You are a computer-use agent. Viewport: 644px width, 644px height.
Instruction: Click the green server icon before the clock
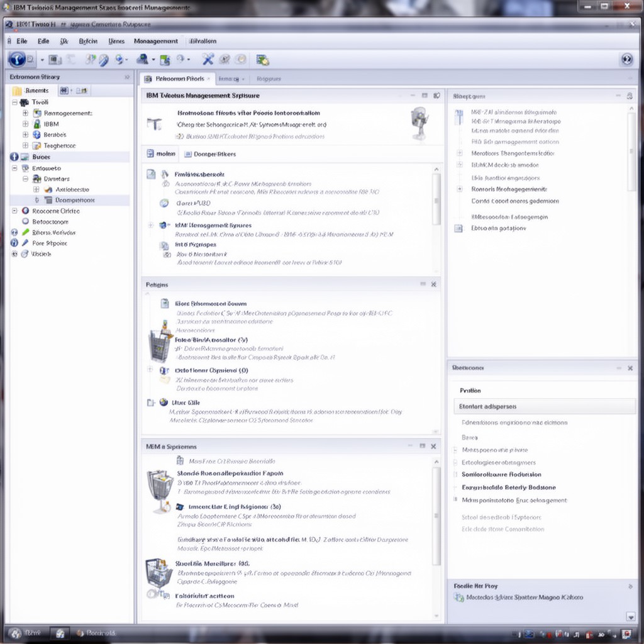pos(165,60)
